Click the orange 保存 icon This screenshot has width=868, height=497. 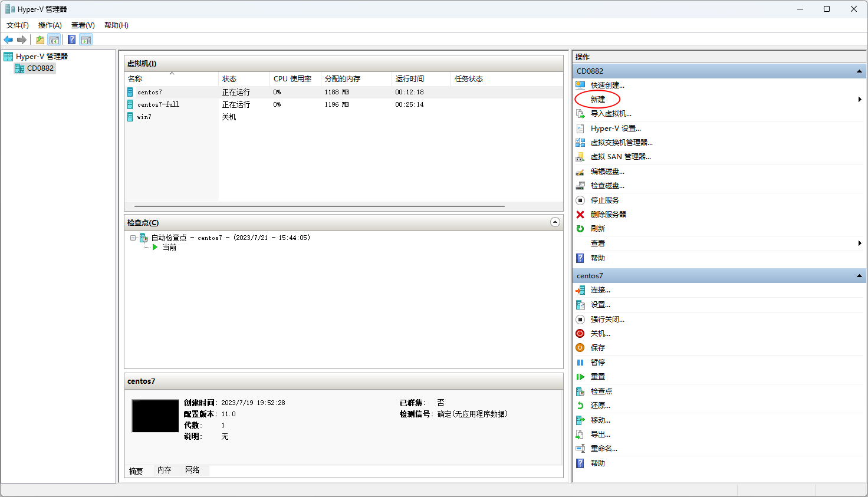(580, 347)
